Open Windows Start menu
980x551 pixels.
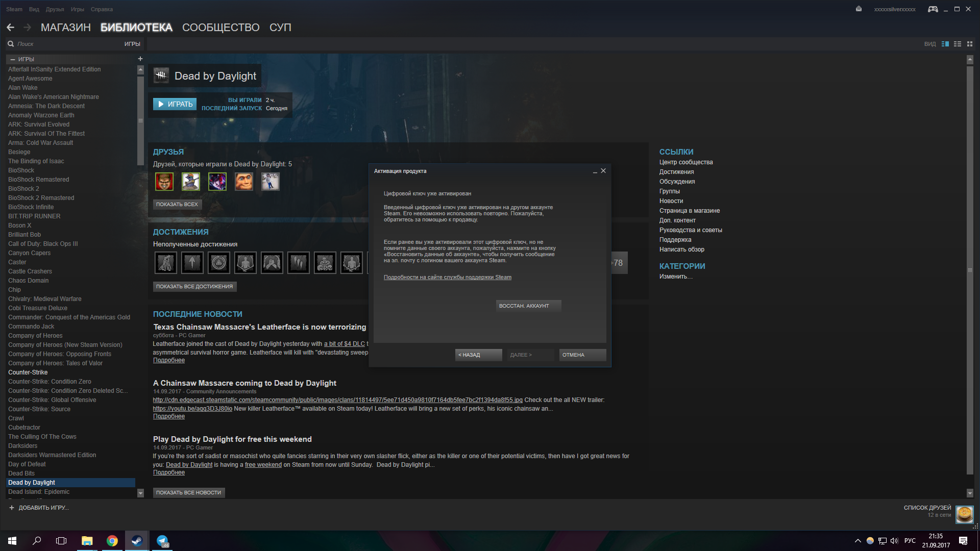coord(12,541)
